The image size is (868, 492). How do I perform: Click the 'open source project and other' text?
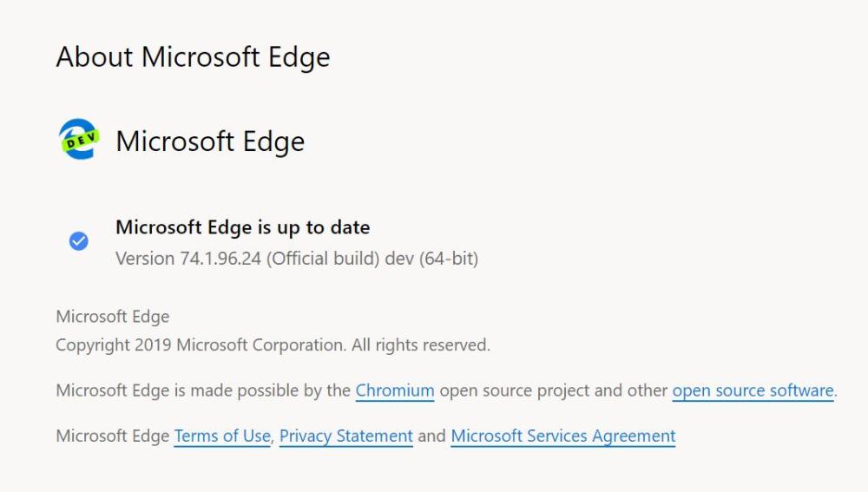[554, 390]
